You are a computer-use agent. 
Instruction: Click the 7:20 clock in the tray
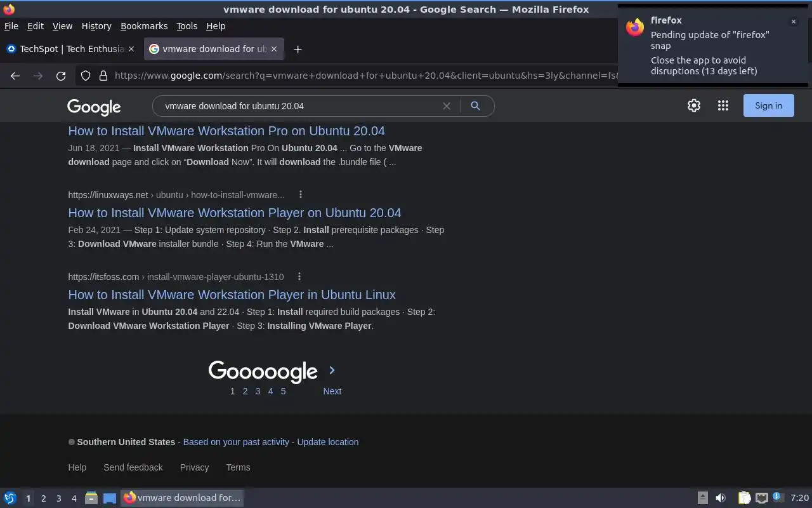[799, 498]
